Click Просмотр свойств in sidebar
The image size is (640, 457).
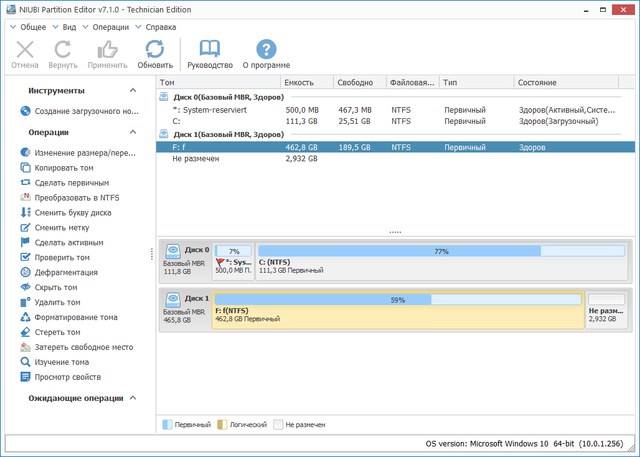67,377
